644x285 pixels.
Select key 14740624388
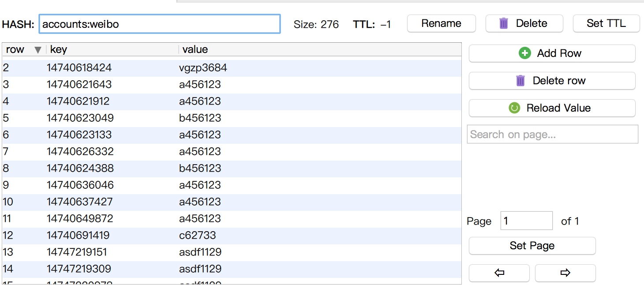[x=80, y=169]
